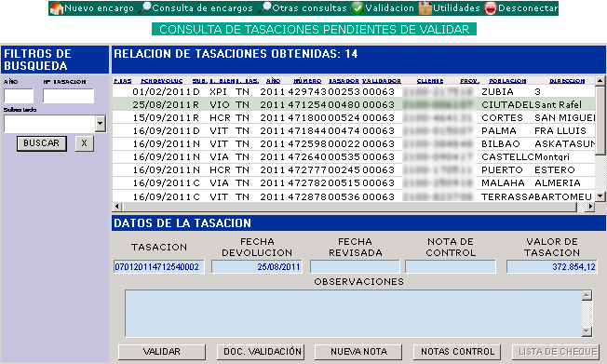The height and width of the screenshot is (364, 607).
Task: Click number 429743 in the table
Action: pyautogui.click(x=307, y=92)
